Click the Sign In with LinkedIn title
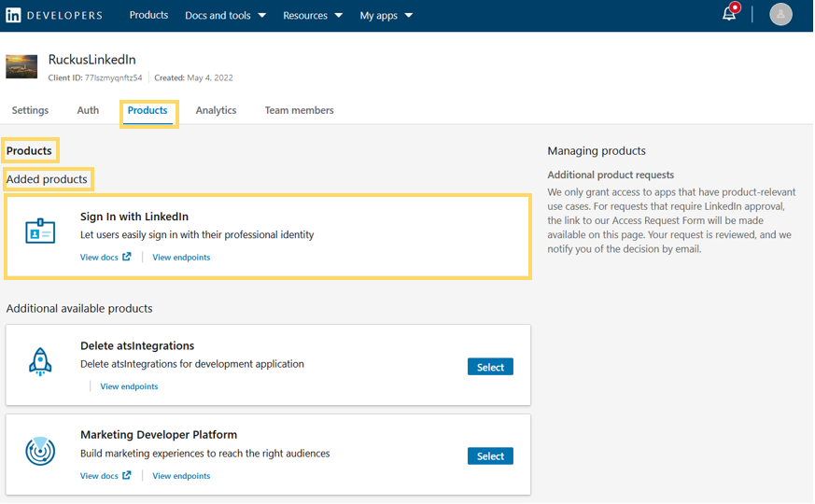 point(134,217)
